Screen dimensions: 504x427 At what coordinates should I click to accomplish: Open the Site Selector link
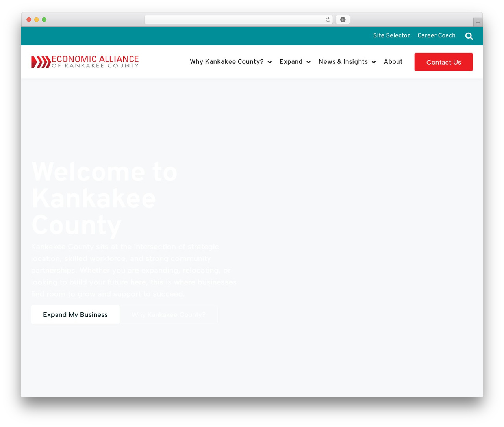tap(391, 35)
